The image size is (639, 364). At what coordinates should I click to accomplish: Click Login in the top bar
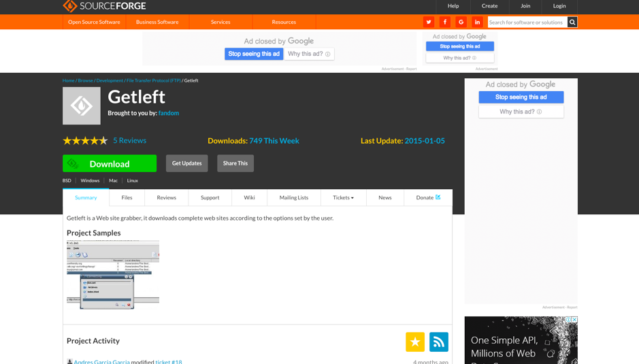559,5
